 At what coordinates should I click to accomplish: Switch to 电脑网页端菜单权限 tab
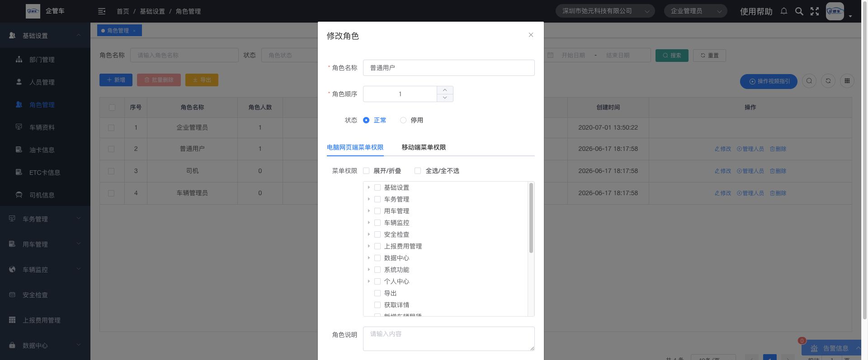coord(355,147)
